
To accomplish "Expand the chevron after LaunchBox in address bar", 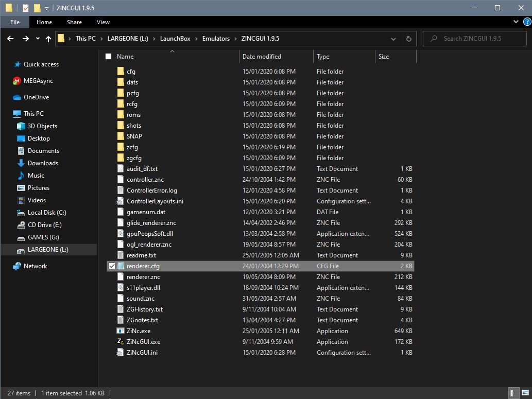I will [x=196, y=39].
